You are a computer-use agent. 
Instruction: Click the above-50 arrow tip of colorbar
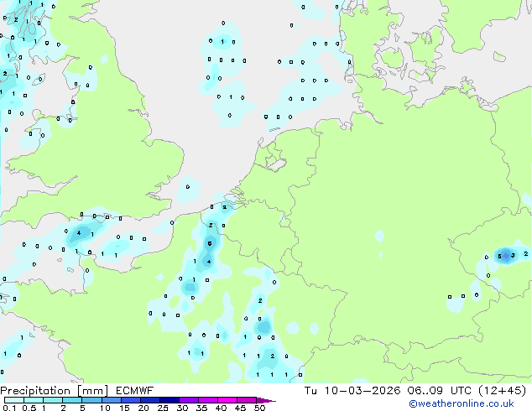[x=266, y=400]
